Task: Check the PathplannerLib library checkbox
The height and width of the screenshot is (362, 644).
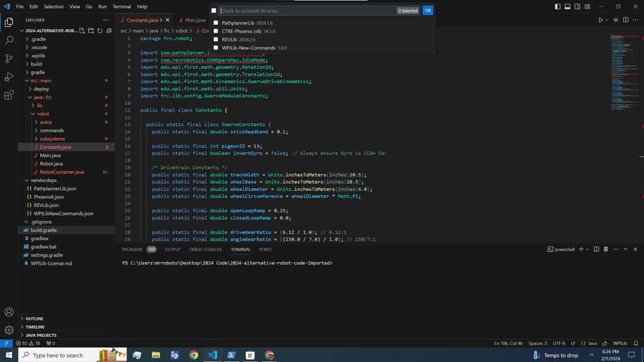Action: coord(216,23)
